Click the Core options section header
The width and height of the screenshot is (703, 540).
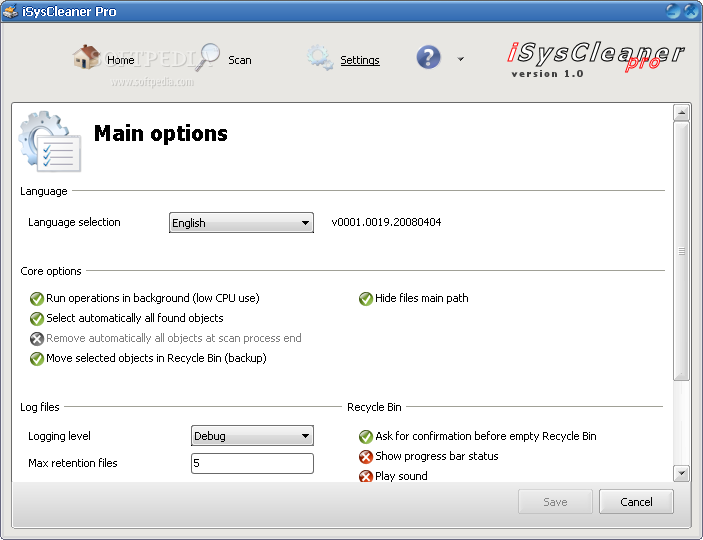pyautogui.click(x=51, y=271)
